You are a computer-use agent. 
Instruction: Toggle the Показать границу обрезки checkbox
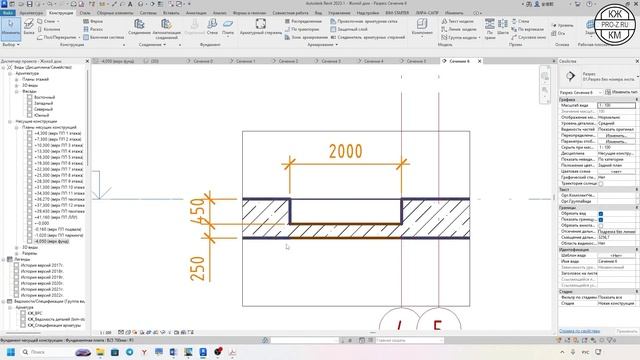600,220
